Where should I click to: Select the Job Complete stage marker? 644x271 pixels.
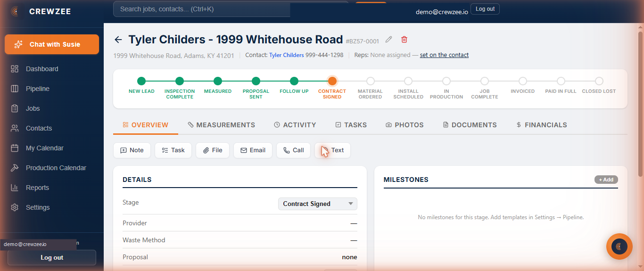pyautogui.click(x=485, y=81)
